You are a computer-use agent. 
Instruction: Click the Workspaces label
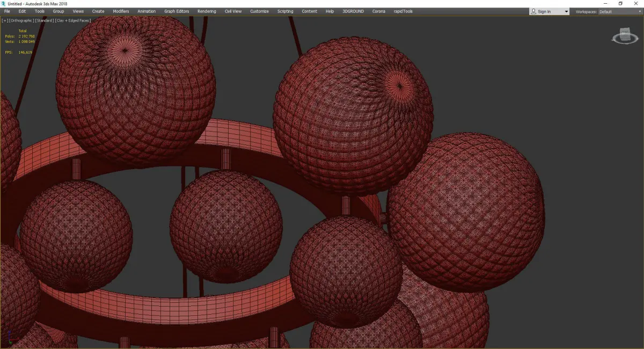tap(586, 12)
